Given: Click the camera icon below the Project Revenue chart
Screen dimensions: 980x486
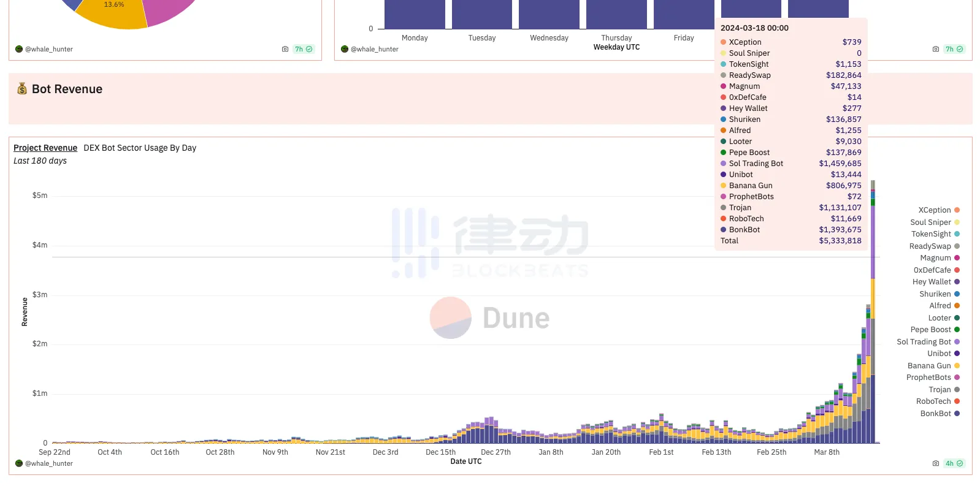Looking at the screenshot, I should click(x=935, y=463).
